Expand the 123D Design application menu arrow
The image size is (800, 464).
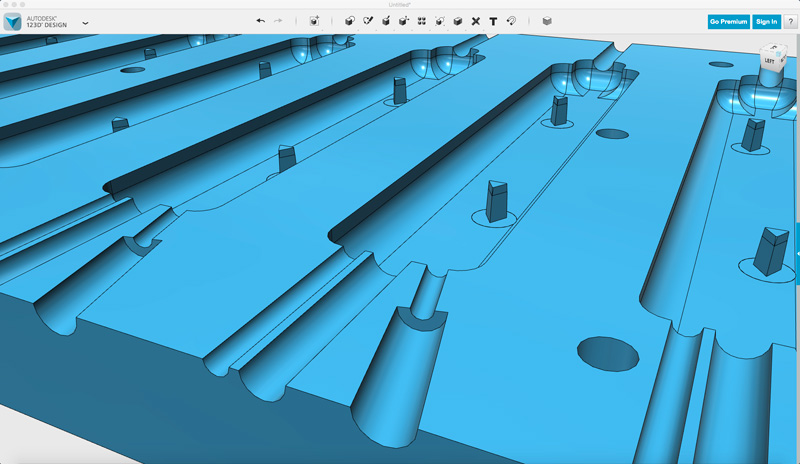85,22
